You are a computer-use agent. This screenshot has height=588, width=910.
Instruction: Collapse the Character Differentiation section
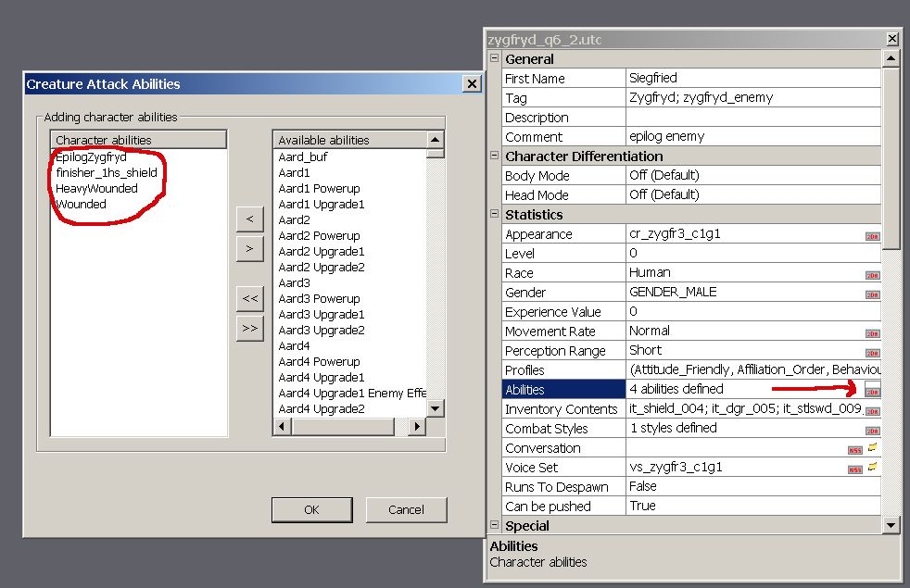point(494,156)
